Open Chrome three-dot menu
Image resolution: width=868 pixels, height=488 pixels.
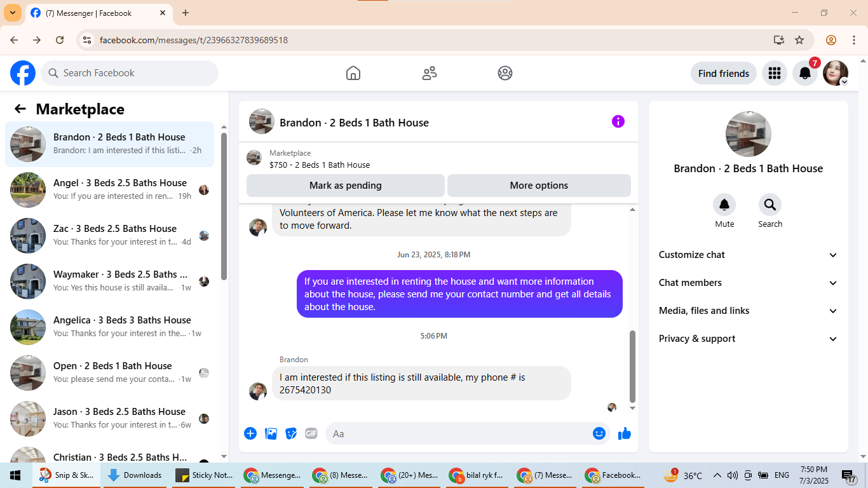853,40
